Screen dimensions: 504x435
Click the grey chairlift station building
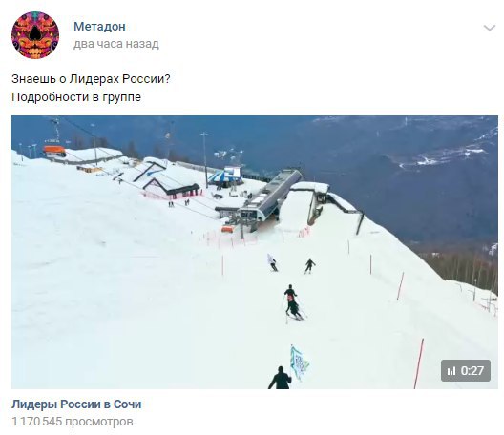(x=271, y=197)
